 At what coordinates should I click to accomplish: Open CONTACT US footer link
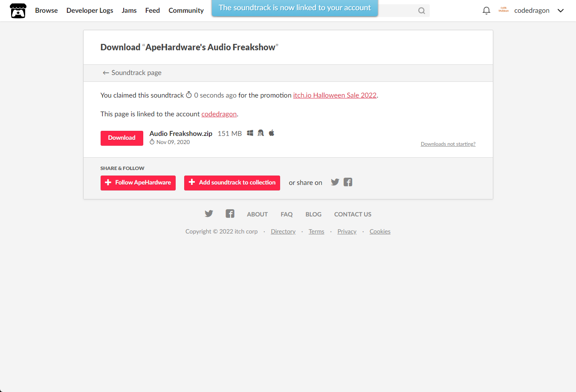[x=353, y=214]
